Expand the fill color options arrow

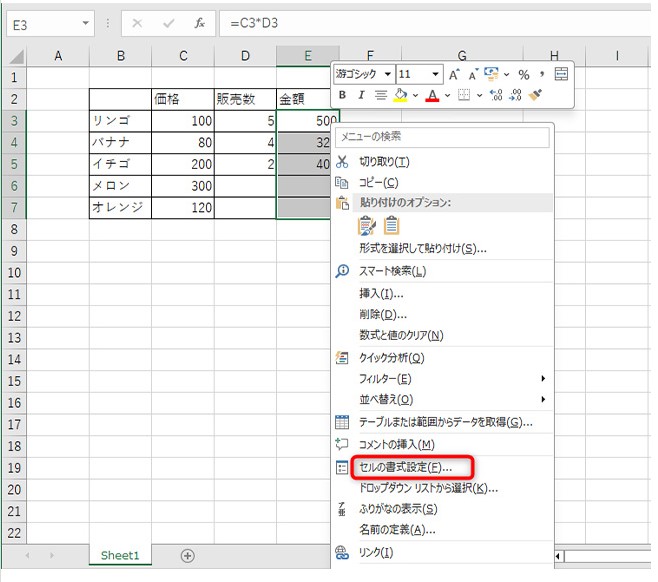(414, 96)
